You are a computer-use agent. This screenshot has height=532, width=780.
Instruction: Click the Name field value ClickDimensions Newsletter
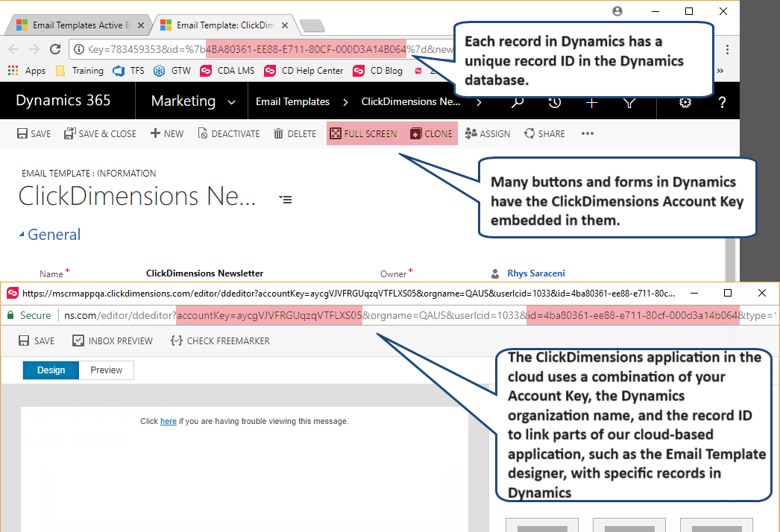tap(204, 273)
